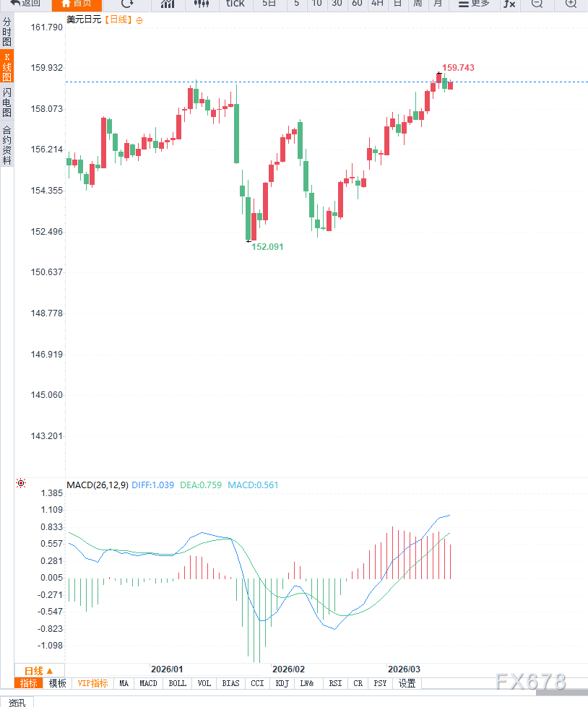This screenshot has width=588, height=707.
Task: Click the refresh icon in top toolbar
Action: click(x=127, y=4)
